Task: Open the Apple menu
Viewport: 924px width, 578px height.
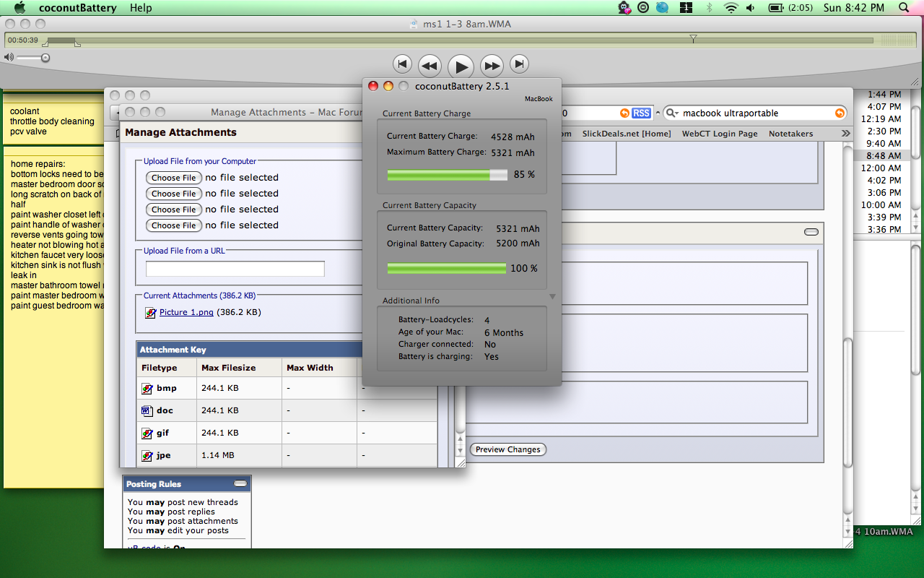Action: coord(19,8)
